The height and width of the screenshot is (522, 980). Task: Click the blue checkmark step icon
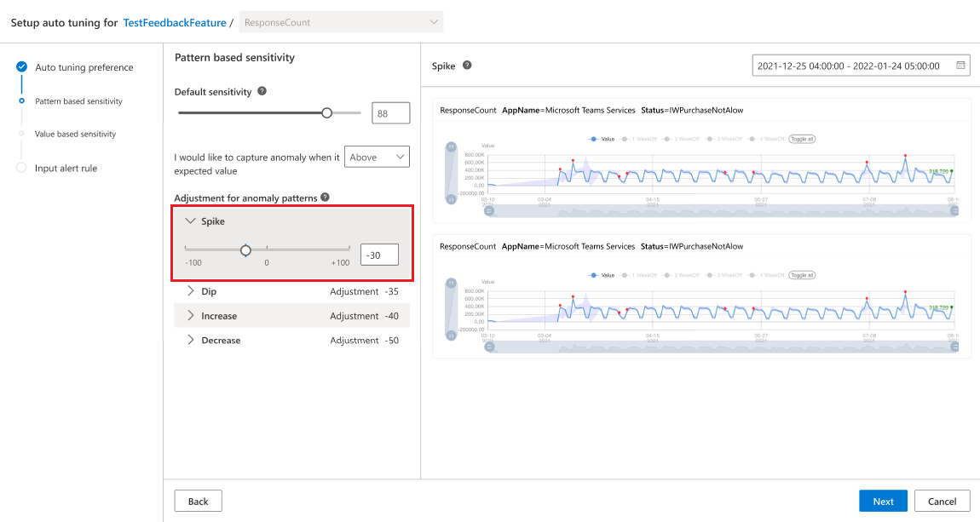(22, 66)
